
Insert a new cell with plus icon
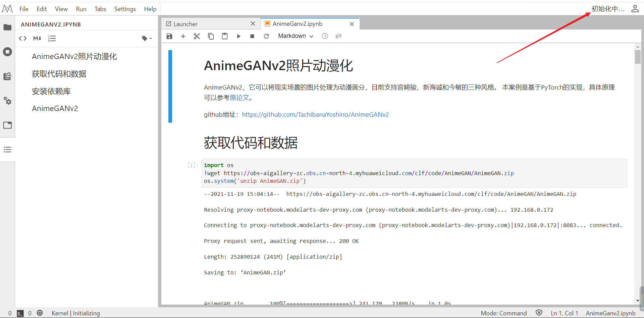coord(183,36)
